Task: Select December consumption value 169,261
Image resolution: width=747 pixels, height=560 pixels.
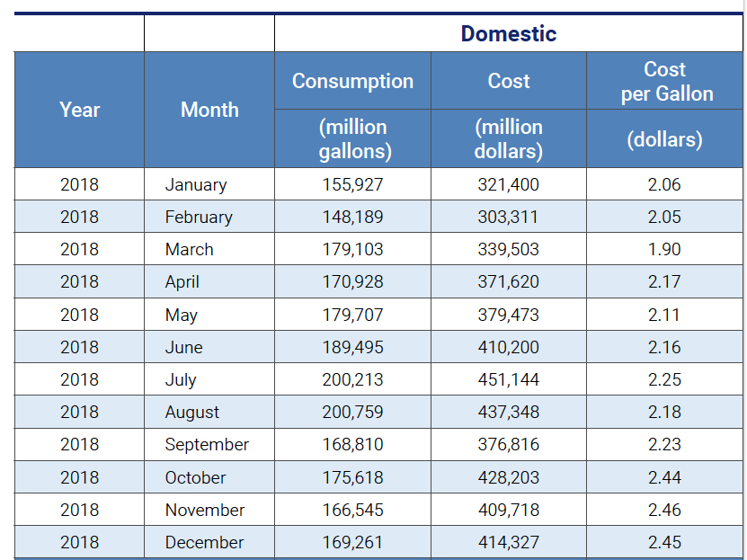Action: (352, 542)
